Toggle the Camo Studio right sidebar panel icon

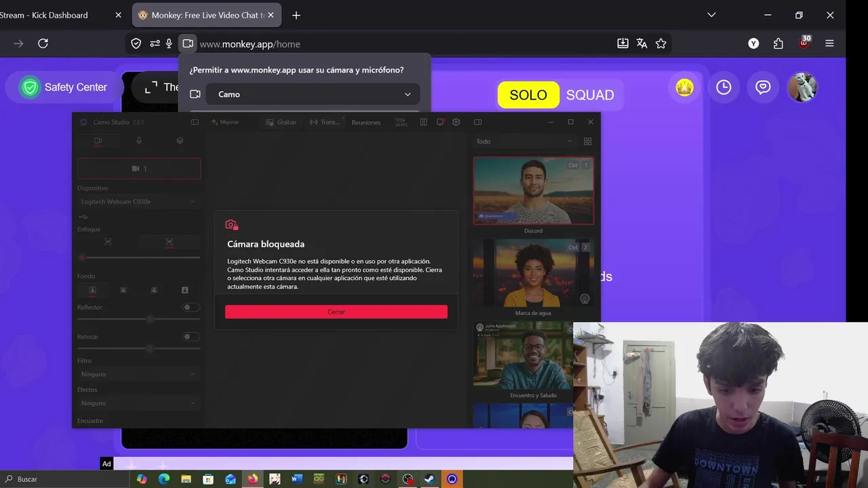point(478,122)
